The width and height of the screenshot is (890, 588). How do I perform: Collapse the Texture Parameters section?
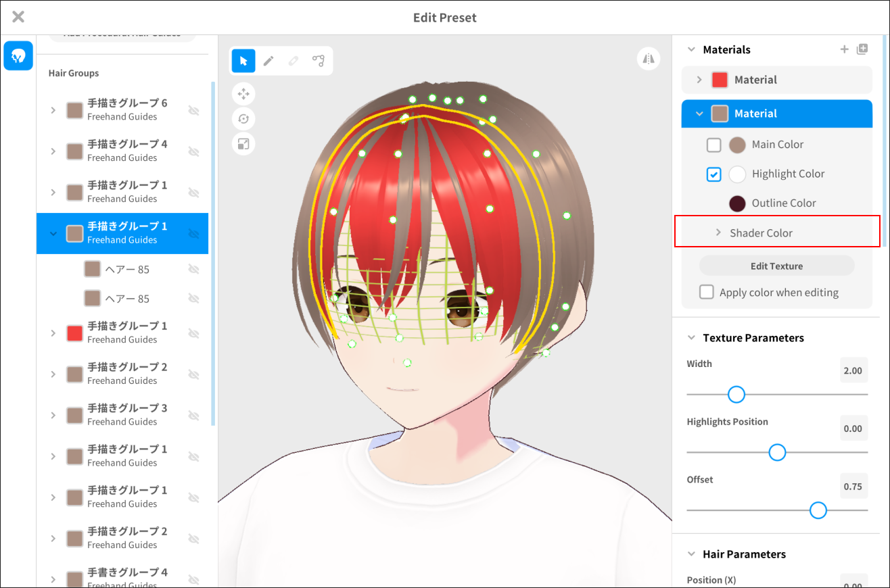[x=691, y=338]
